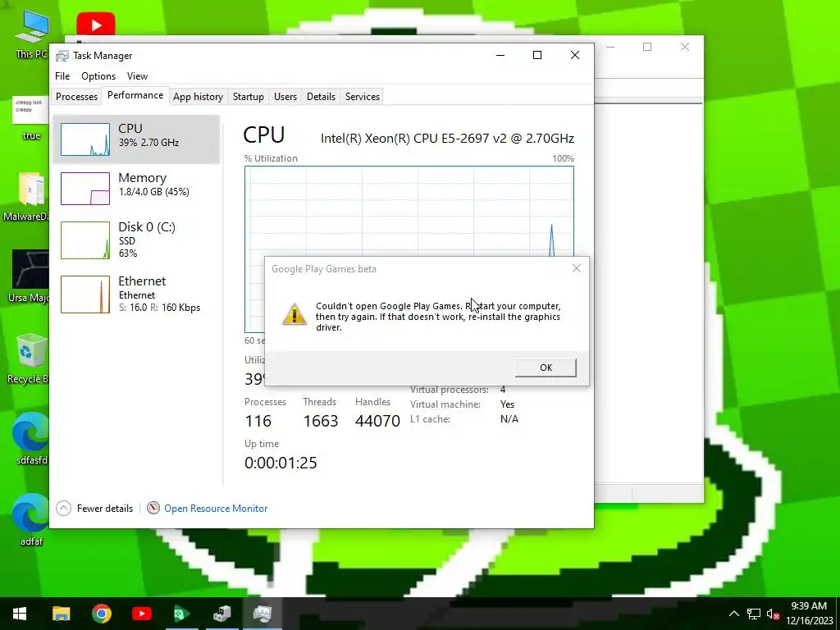Open the Options menu in Task Manager
This screenshot has width=840, height=630.
click(x=98, y=76)
